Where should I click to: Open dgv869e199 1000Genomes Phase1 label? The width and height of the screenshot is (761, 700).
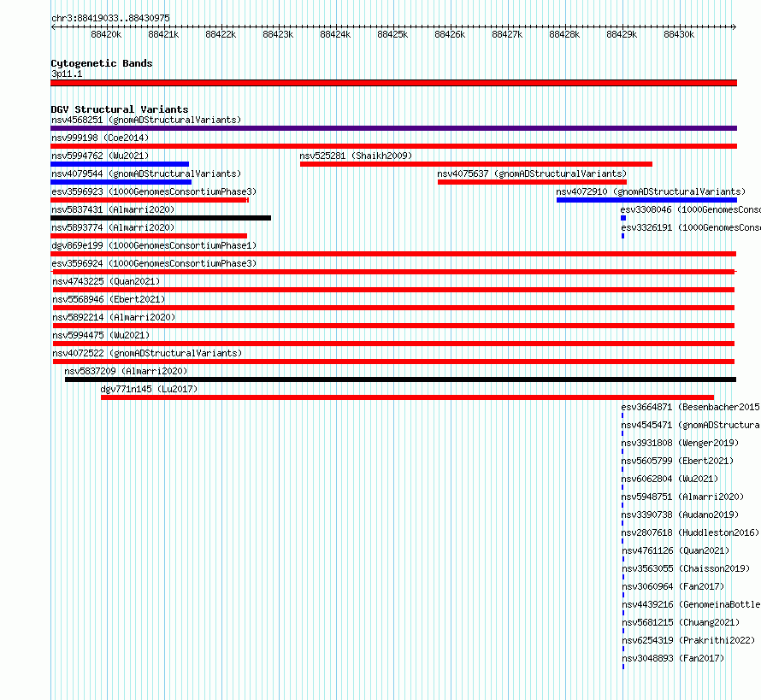click(154, 245)
